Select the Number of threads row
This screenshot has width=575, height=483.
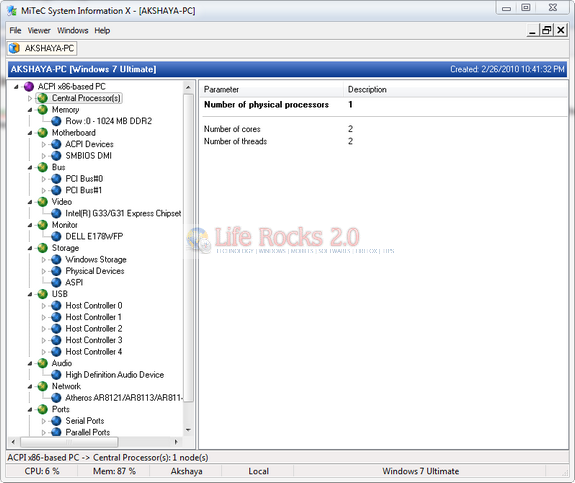383,141
